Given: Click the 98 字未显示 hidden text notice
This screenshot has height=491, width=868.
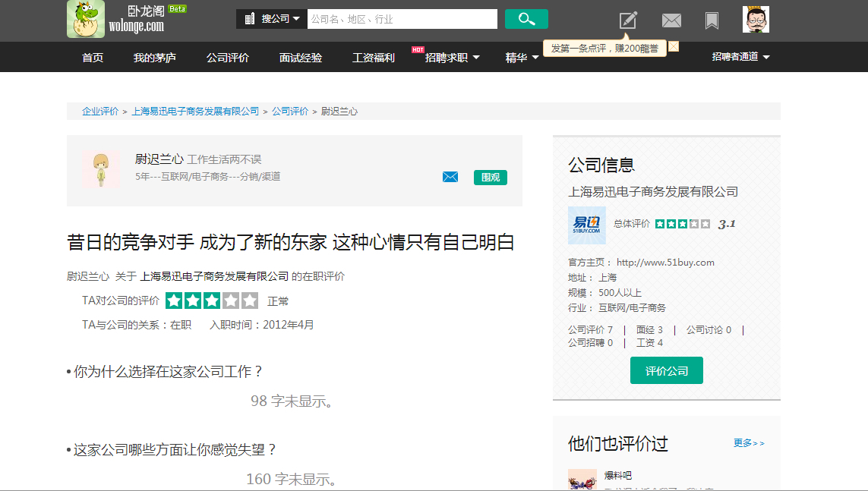Looking at the screenshot, I should (292, 401).
